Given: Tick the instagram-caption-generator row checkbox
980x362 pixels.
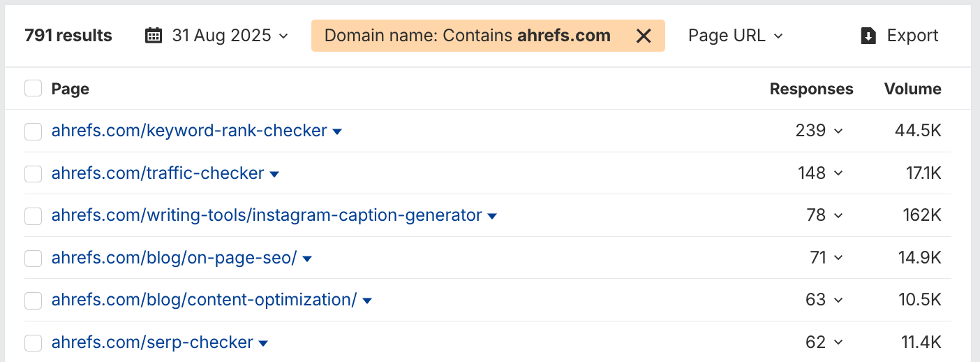Looking at the screenshot, I should click(x=33, y=217).
